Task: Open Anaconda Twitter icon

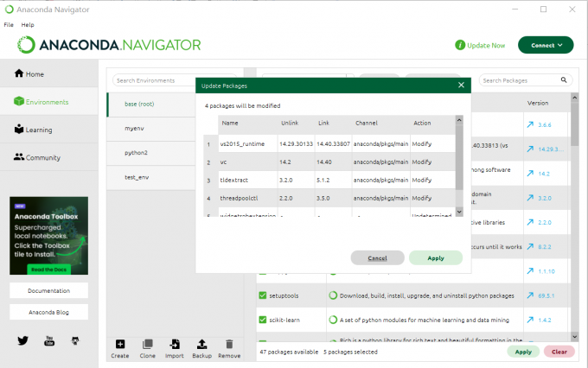Action: point(22,340)
